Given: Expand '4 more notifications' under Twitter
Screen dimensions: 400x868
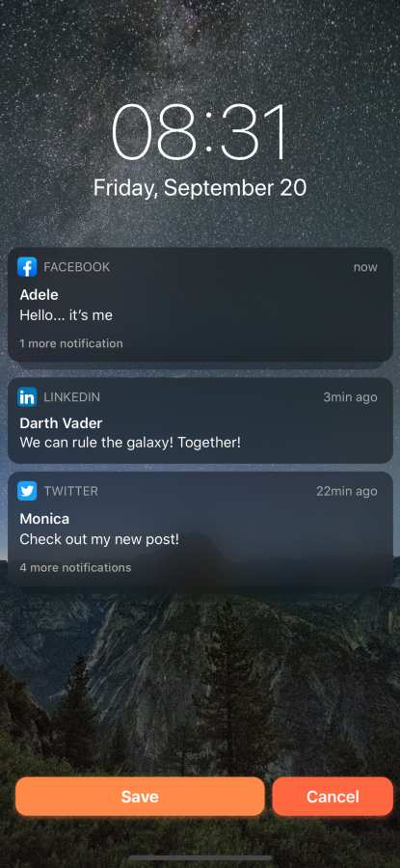Looking at the screenshot, I should (x=75, y=567).
